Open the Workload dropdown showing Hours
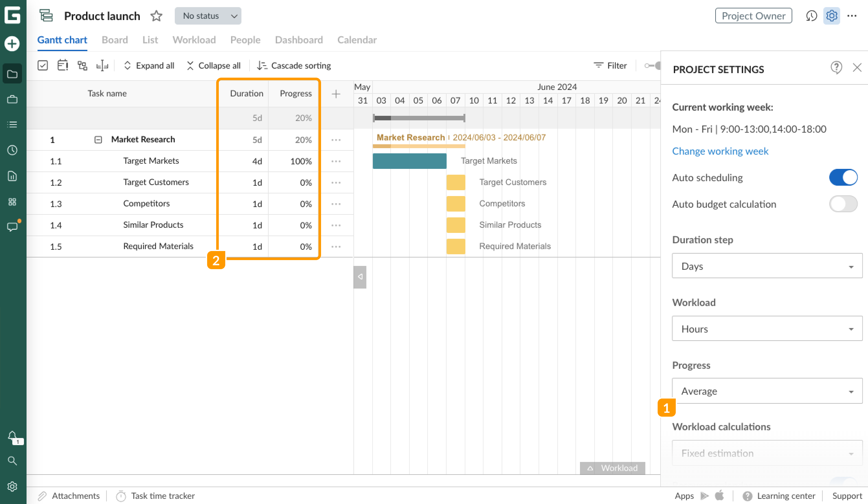The image size is (868, 504). coord(766,328)
